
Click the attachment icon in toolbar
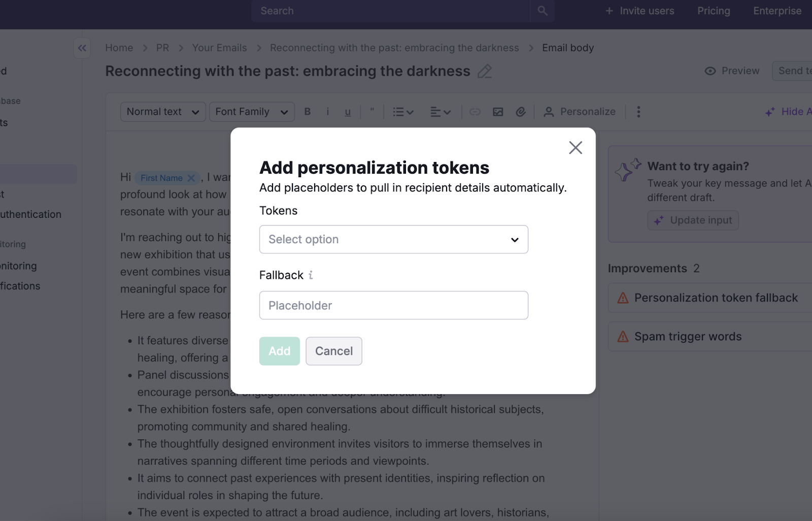point(521,112)
